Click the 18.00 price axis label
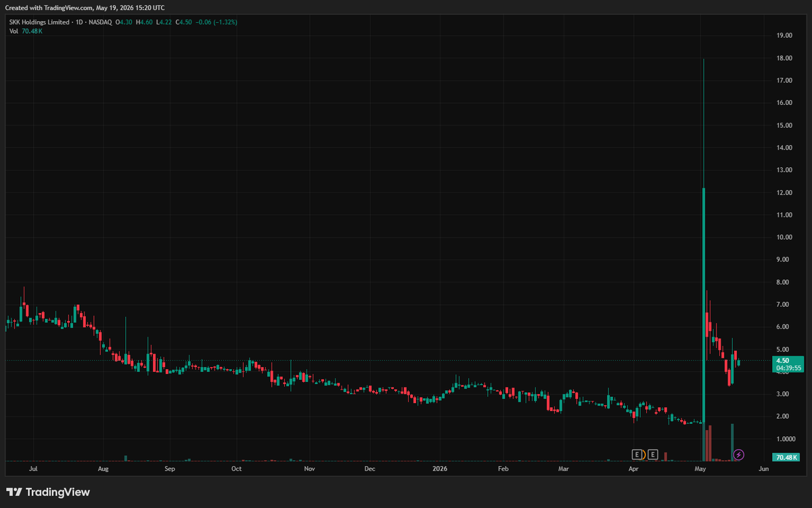Viewport: 812px width, 508px height. [785, 58]
